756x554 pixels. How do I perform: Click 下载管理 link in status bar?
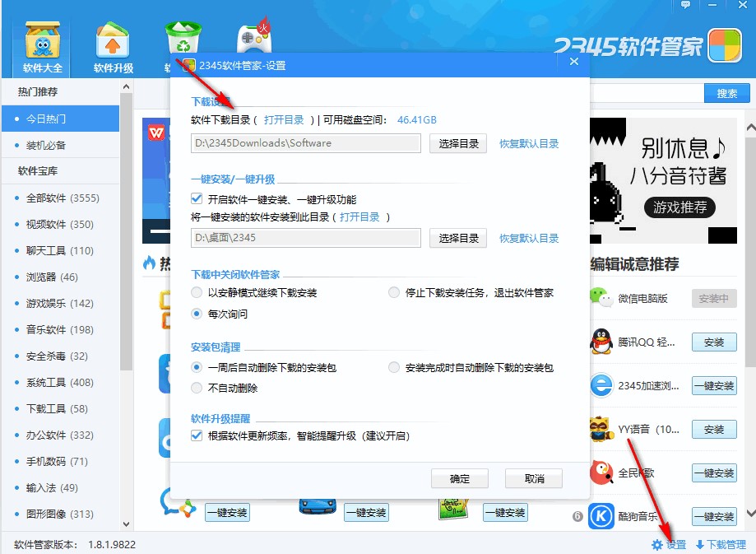726,545
